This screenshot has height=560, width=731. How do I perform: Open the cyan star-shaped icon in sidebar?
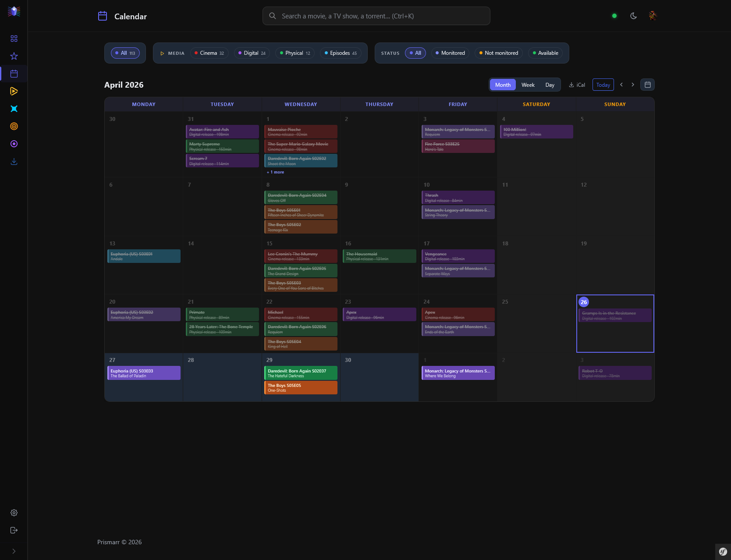[x=14, y=109]
